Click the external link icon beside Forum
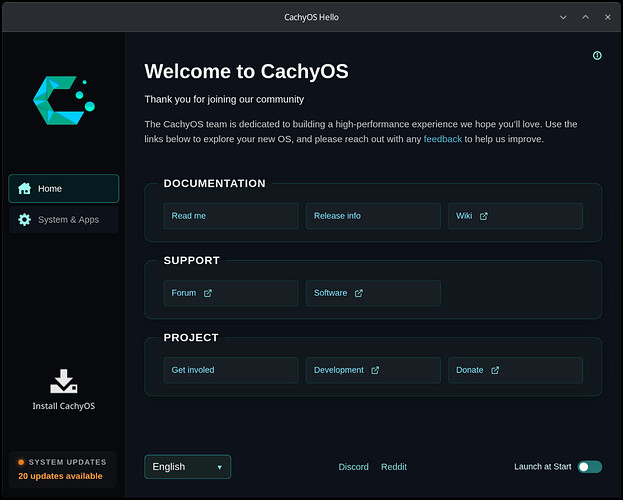Image resolution: width=623 pixels, height=500 pixels. 208,293
